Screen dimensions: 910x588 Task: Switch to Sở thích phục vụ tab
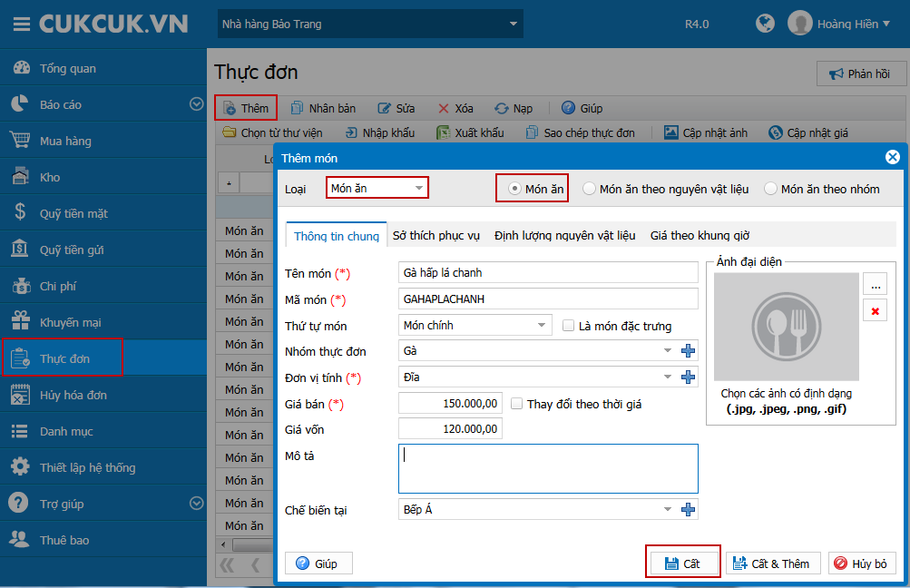[435, 236]
